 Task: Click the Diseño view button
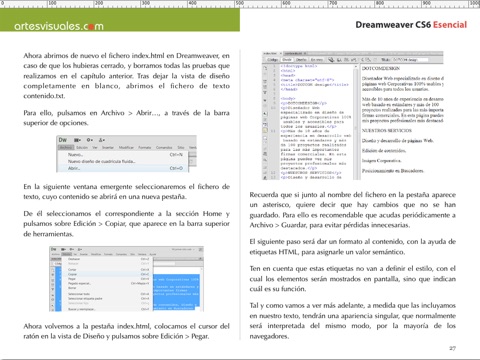click(x=301, y=60)
